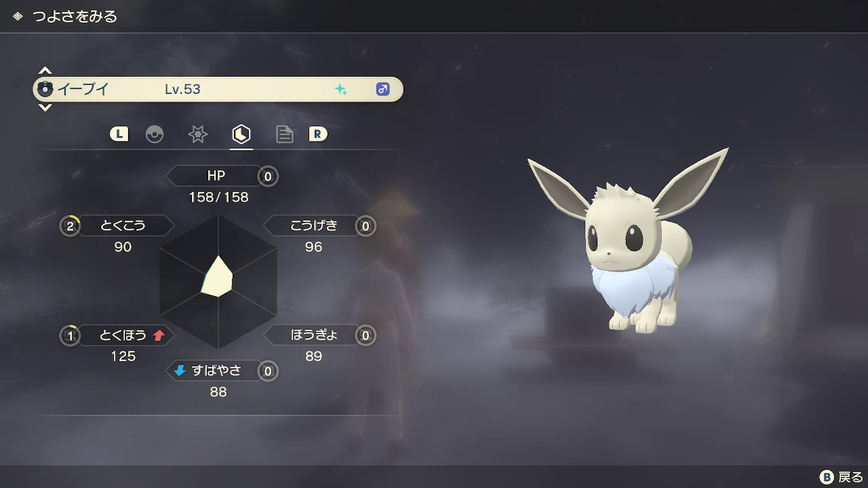Click the hexagon stat radar chart
This screenshot has width=868, height=488.
pyautogui.click(x=218, y=281)
